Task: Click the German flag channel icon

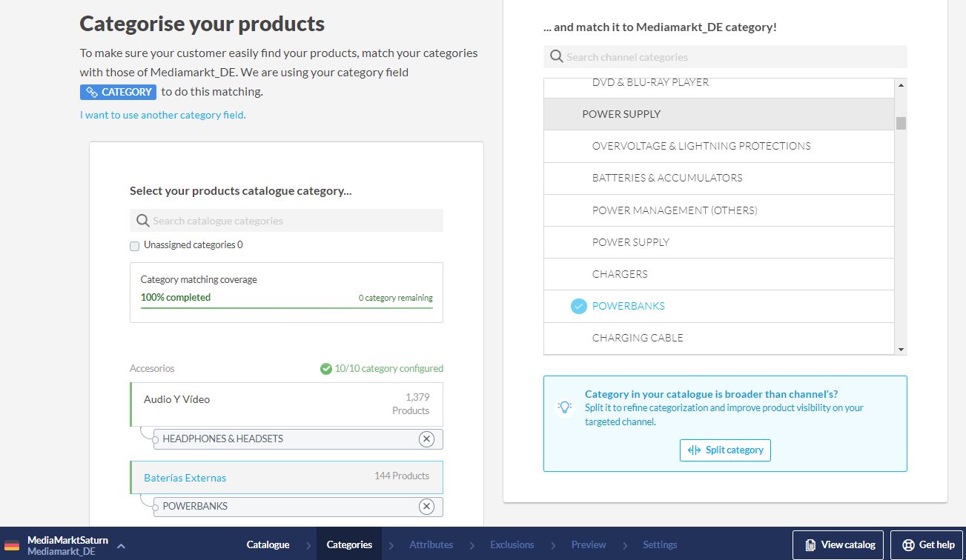Action: (12, 545)
